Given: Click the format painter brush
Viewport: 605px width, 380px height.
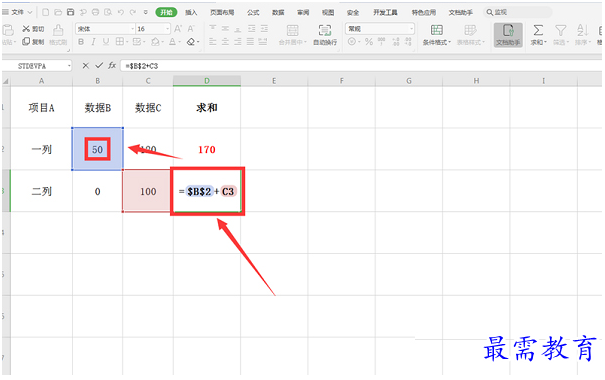Looking at the screenshot, I should (58, 35).
